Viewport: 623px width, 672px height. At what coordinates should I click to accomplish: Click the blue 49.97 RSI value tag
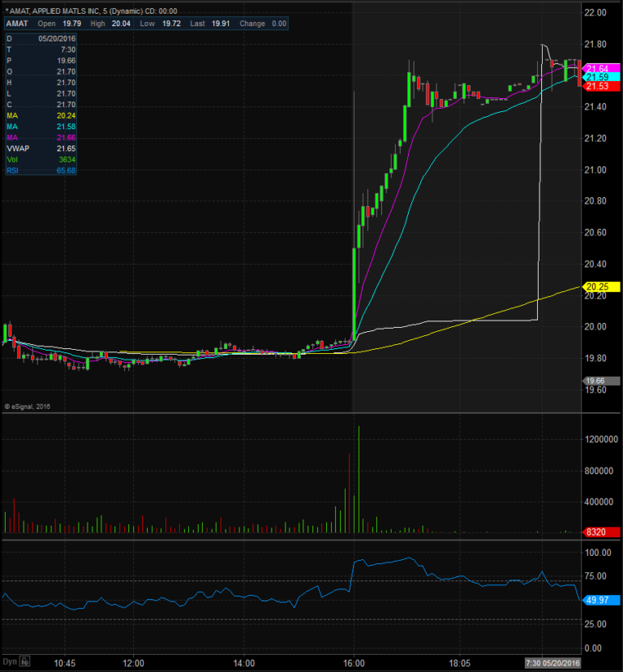tap(597, 599)
